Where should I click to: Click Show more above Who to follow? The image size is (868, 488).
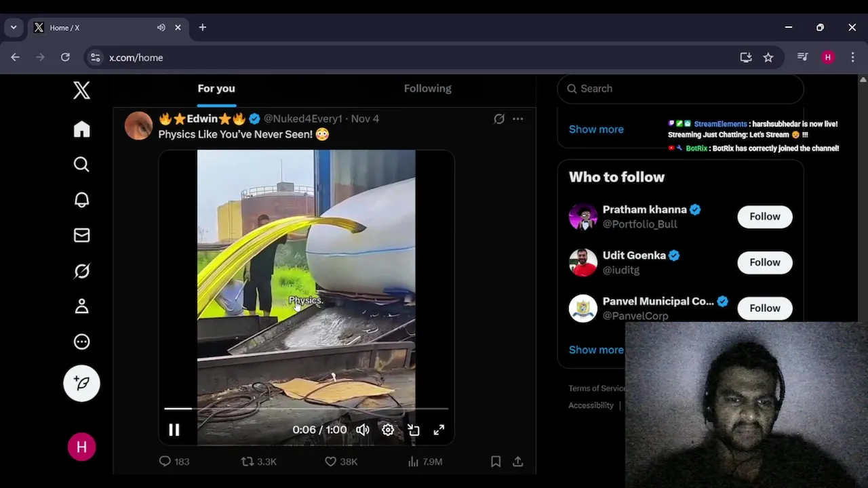pos(596,129)
